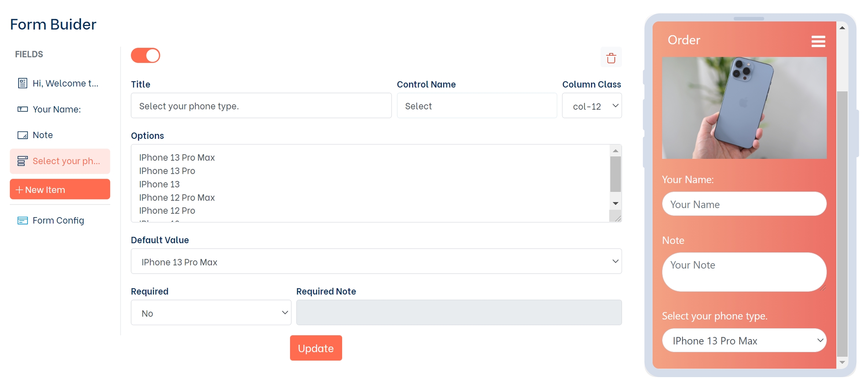
Task: Click the scroll-down arrow in Options box
Action: click(x=615, y=204)
